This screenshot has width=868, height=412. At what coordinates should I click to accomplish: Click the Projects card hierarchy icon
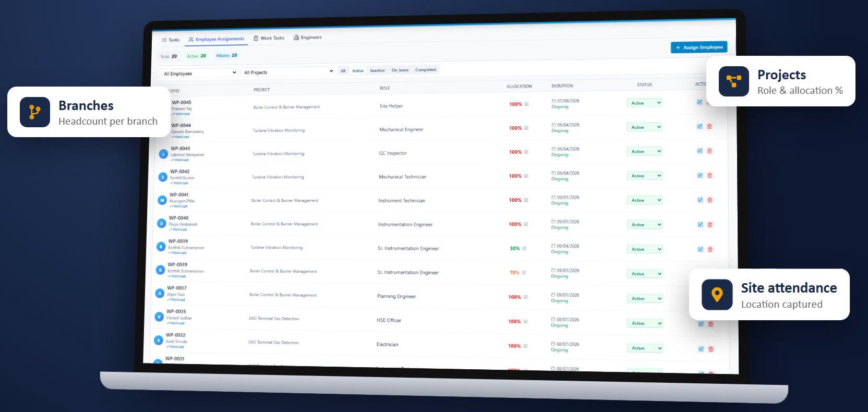pos(734,81)
